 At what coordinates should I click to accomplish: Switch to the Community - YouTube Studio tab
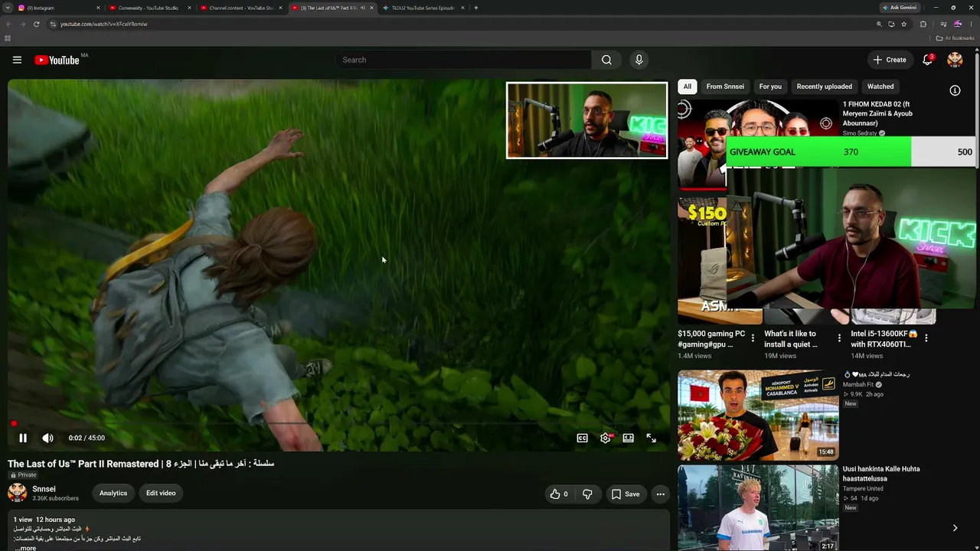(149, 8)
